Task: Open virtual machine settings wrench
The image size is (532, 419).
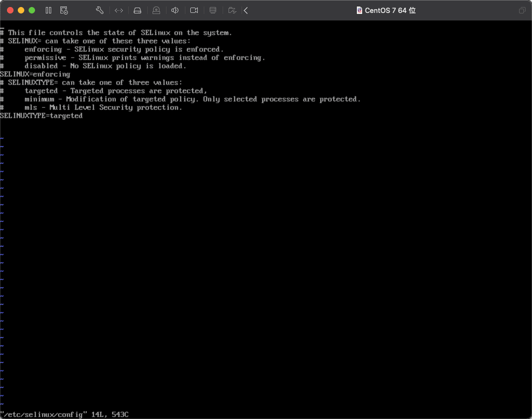Action: (x=99, y=10)
